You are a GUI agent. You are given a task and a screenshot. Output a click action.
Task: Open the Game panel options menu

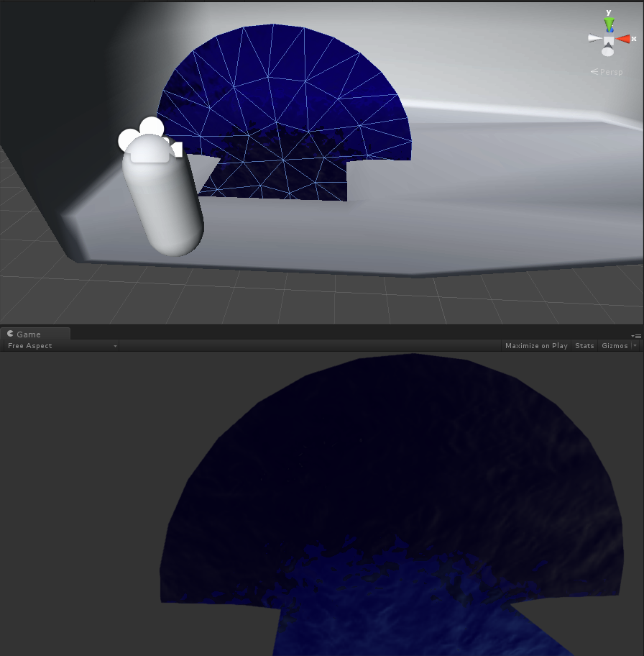(x=636, y=336)
